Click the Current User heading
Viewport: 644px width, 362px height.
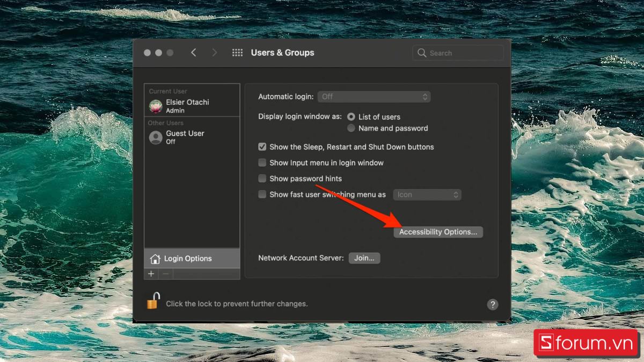[x=168, y=91]
